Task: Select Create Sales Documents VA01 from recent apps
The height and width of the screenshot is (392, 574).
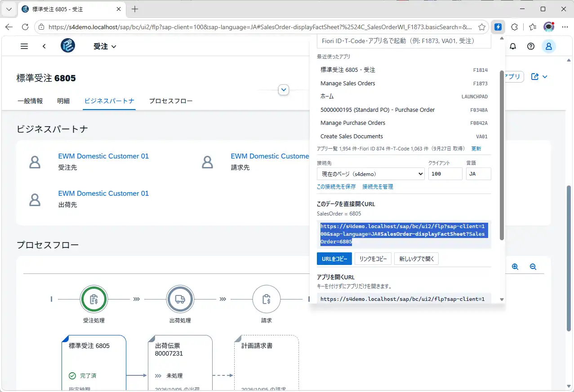Action: (x=404, y=137)
